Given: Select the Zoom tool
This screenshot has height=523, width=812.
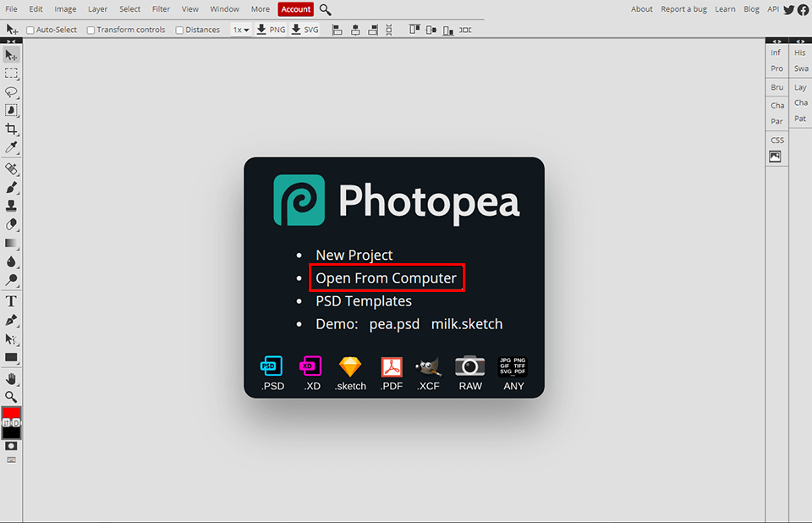Looking at the screenshot, I should click(12, 396).
